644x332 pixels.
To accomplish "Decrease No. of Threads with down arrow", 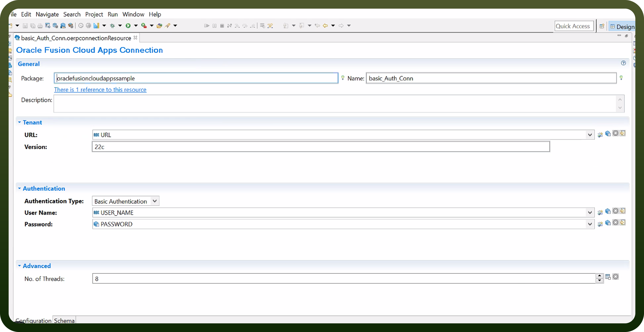I will 600,281.
